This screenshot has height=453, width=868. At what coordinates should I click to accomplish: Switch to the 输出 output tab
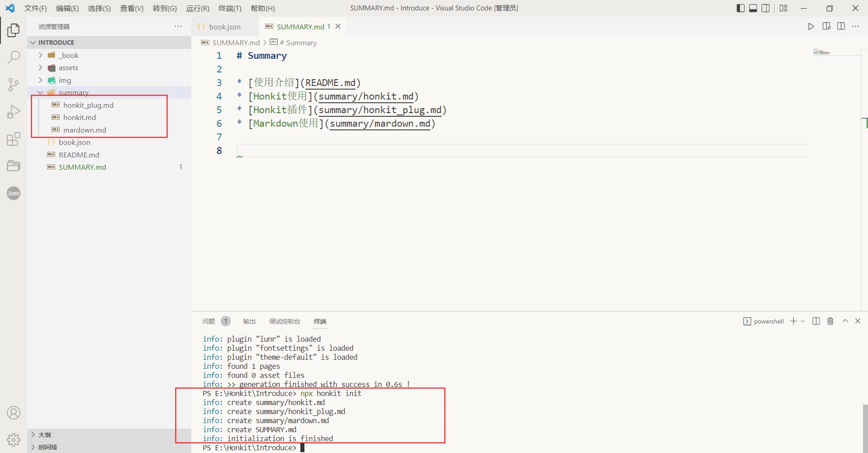(x=249, y=321)
